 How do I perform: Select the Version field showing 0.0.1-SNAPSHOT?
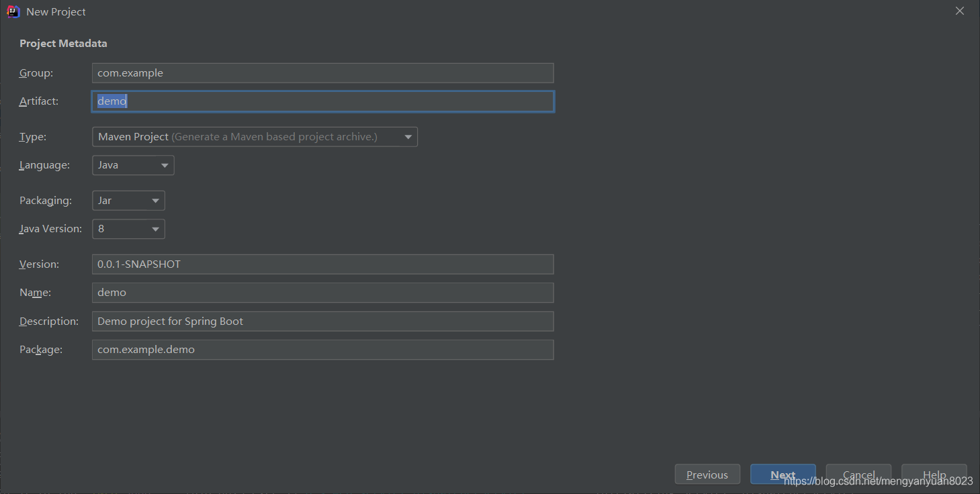[x=322, y=264]
